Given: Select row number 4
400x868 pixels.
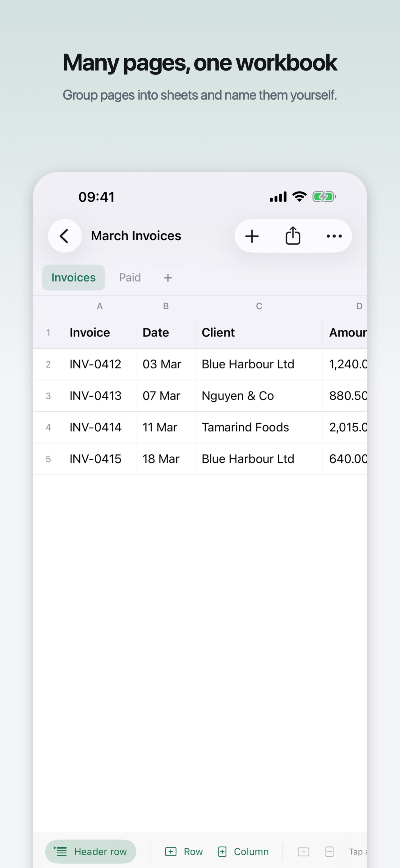Looking at the screenshot, I should point(48,427).
